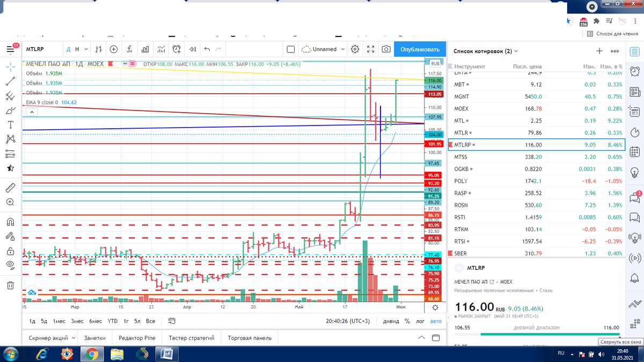Take a chart snapshot with the camera

(386, 49)
